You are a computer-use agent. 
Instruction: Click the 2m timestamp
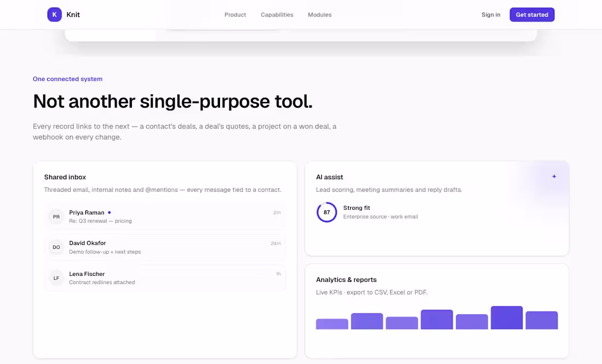click(277, 213)
